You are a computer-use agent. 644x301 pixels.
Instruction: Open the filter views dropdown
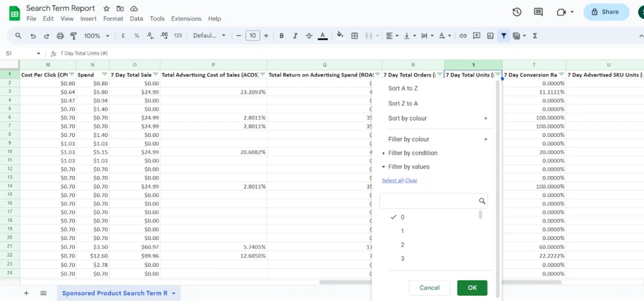519,36
